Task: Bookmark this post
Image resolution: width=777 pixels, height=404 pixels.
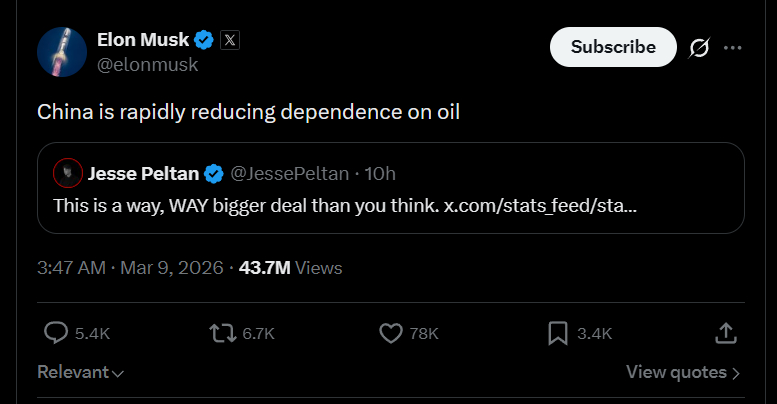Action: click(558, 333)
